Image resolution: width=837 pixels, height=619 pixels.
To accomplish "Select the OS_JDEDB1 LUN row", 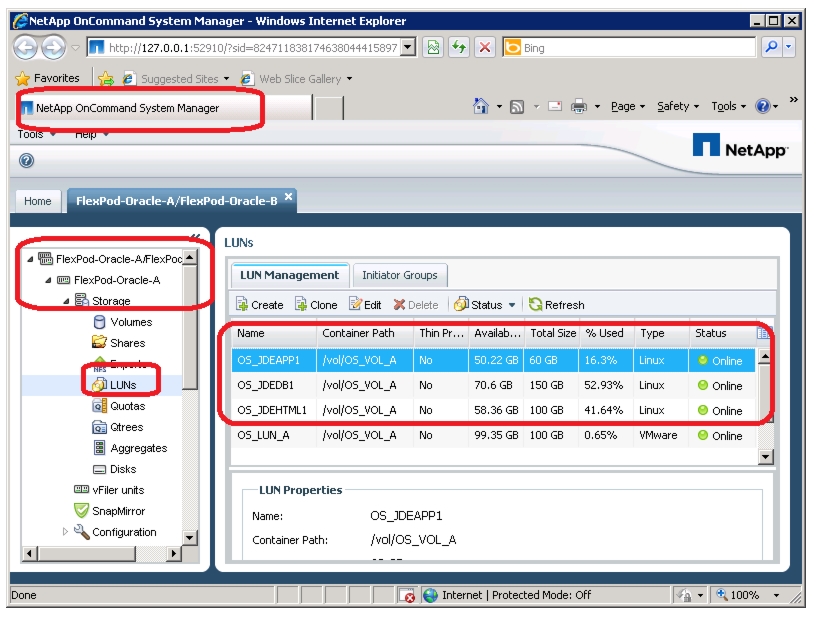I will [x=493, y=385].
